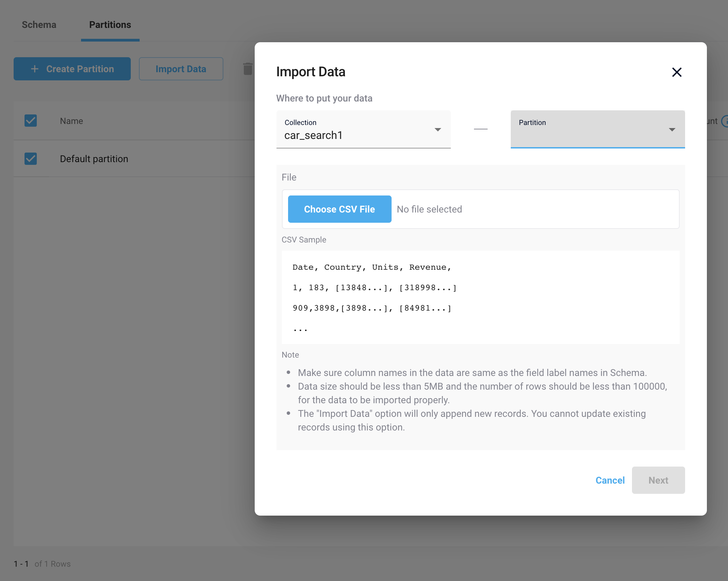Switch to the Schema tab

click(x=39, y=25)
